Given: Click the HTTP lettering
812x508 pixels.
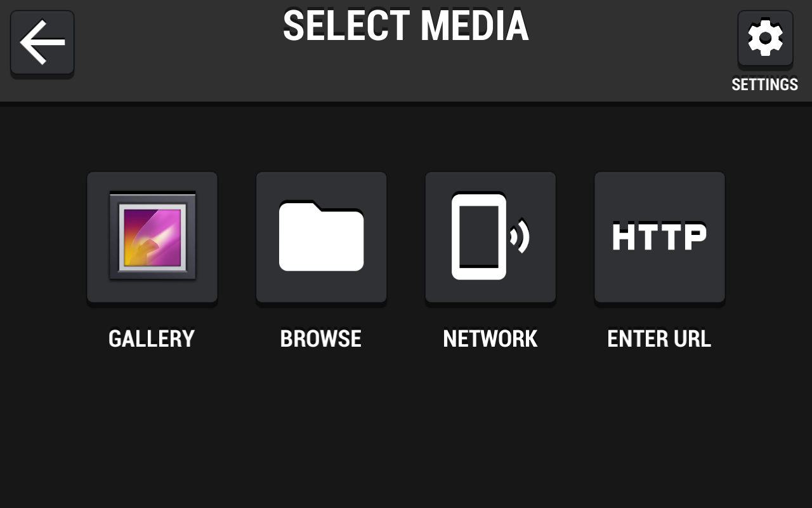Looking at the screenshot, I should [x=660, y=236].
